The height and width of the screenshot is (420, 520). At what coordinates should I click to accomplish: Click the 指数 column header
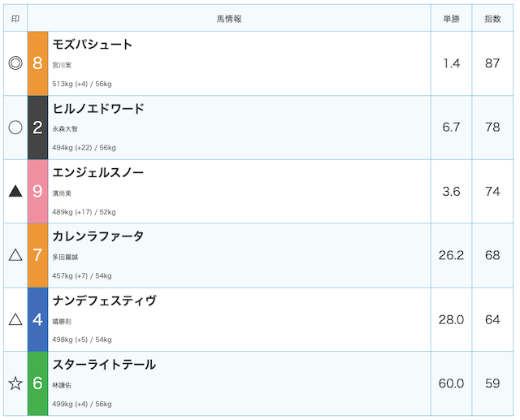492,19
